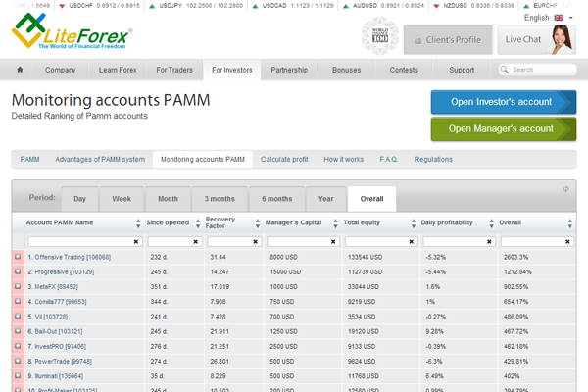Open the Partnership menu
This screenshot has width=588, height=392.
point(289,70)
